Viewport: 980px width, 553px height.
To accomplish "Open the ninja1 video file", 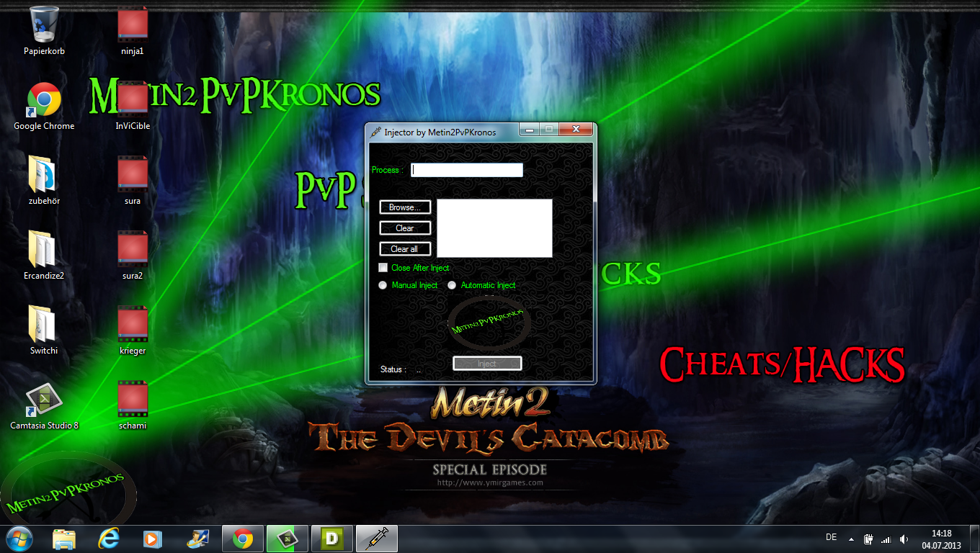I will click(x=131, y=25).
